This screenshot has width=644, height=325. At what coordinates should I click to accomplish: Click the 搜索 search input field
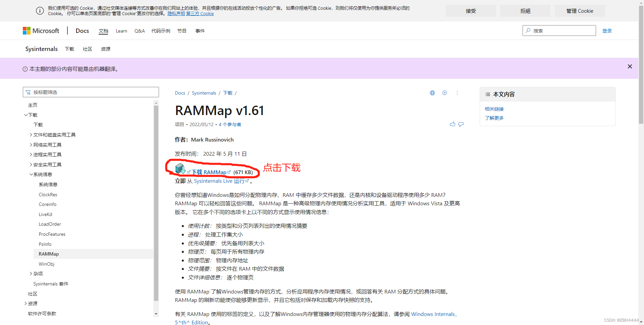(x=559, y=31)
